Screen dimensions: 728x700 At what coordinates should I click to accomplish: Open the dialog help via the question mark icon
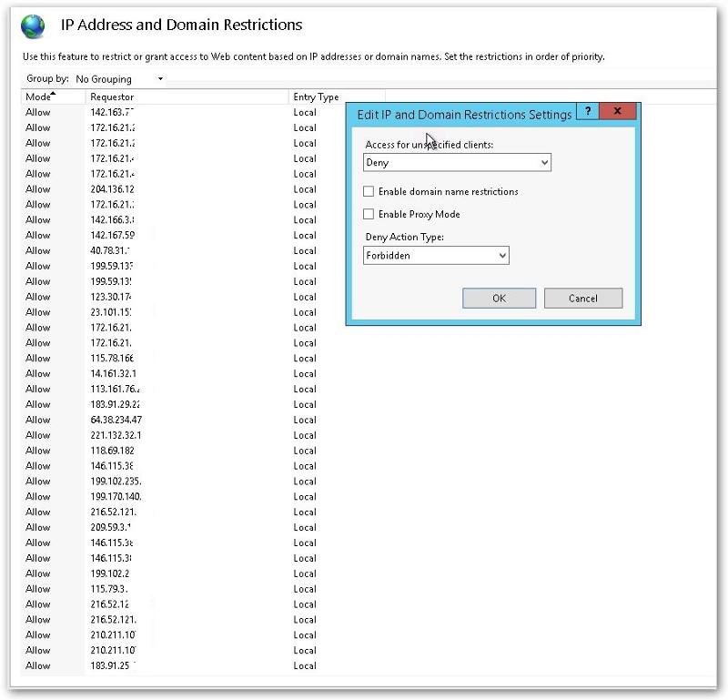pyautogui.click(x=587, y=111)
